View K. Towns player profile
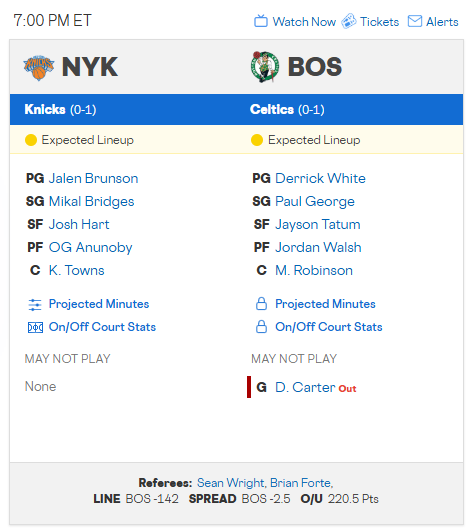The width and height of the screenshot is (473, 532). click(76, 270)
